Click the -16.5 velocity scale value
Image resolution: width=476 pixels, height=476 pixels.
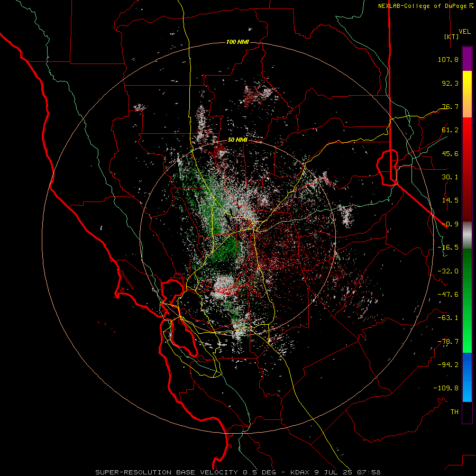[x=448, y=248]
